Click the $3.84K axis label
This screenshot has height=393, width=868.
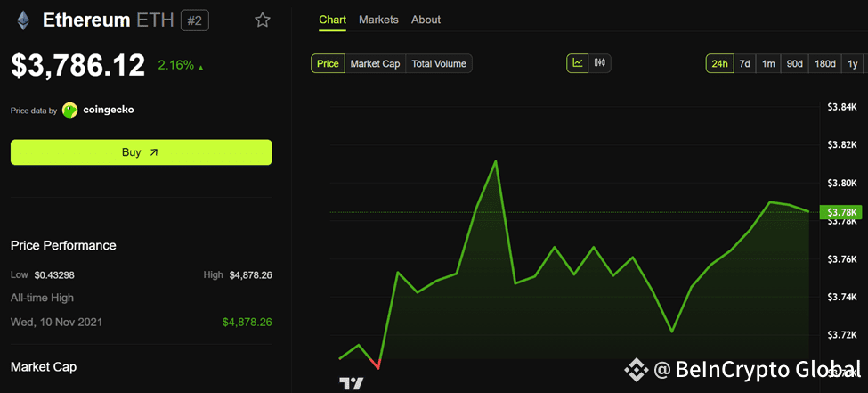[841, 106]
